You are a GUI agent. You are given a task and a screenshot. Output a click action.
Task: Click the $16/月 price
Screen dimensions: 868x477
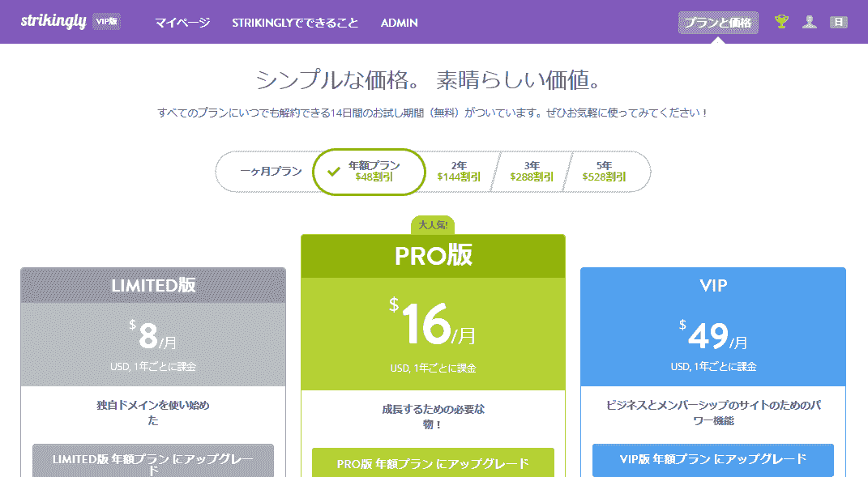[432, 322]
